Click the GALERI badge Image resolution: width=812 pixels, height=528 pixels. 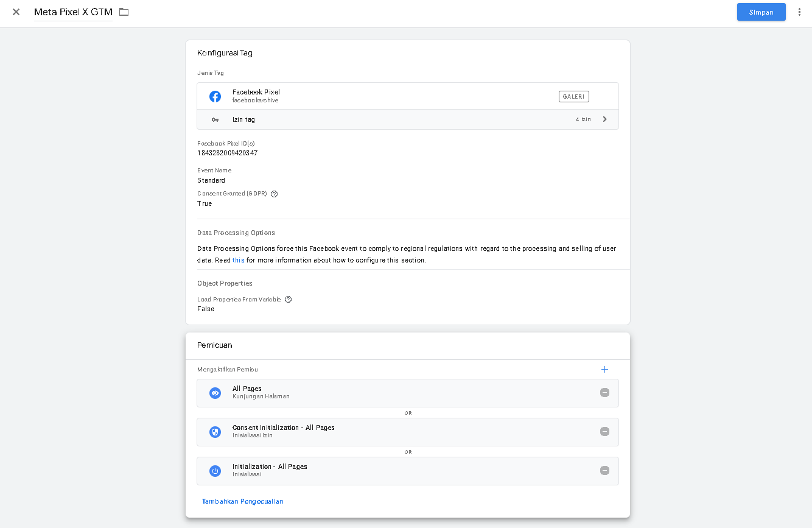tap(573, 96)
